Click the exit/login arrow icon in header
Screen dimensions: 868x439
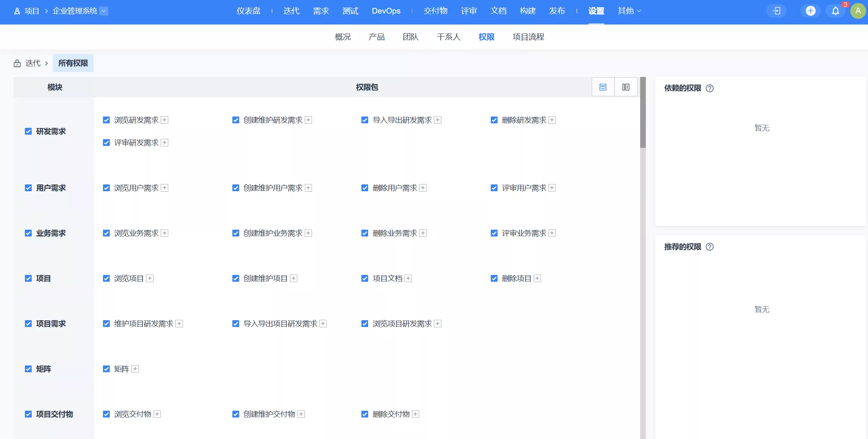point(776,11)
